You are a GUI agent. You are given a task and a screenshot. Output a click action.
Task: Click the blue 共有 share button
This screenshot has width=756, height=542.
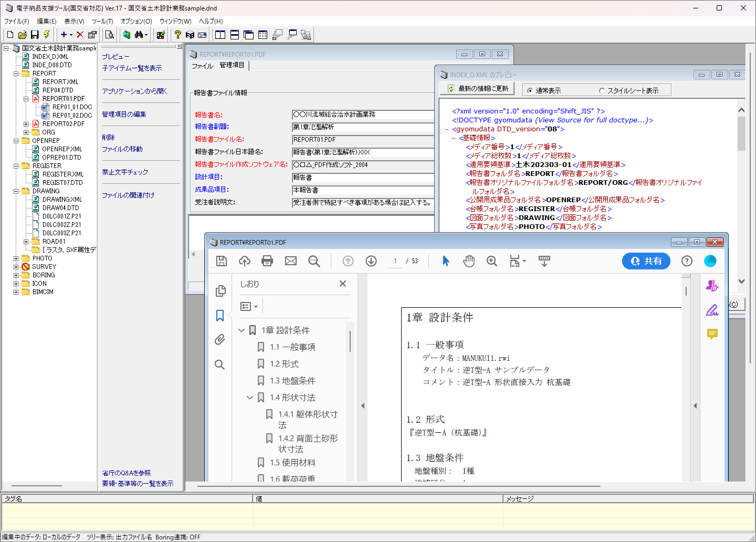coord(646,261)
